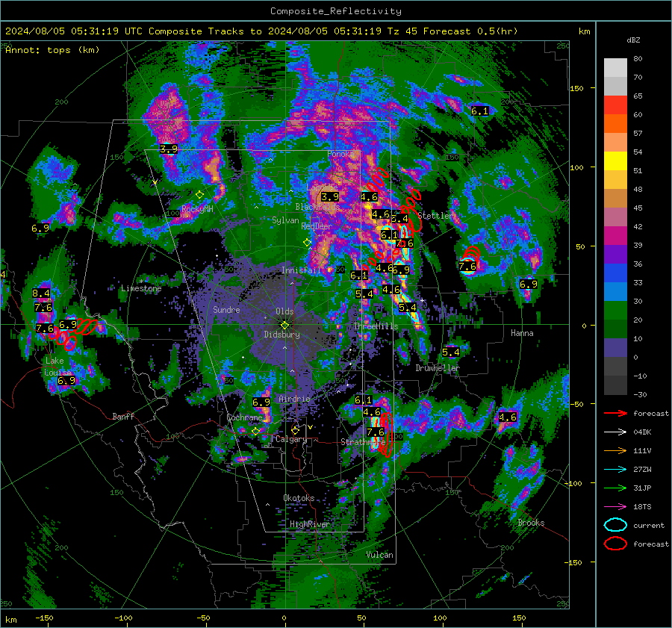Click the Vulcan town label

[379, 555]
